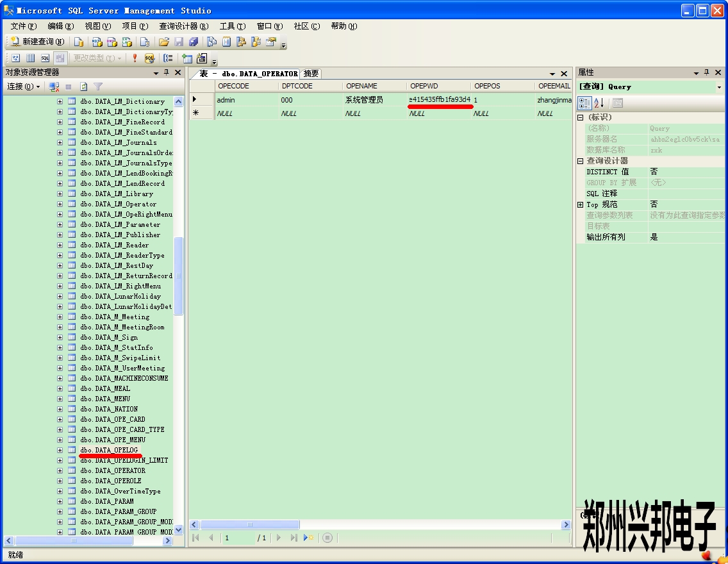
Task: Click the Filter funnel icon in Object Explorer
Action: (98, 87)
